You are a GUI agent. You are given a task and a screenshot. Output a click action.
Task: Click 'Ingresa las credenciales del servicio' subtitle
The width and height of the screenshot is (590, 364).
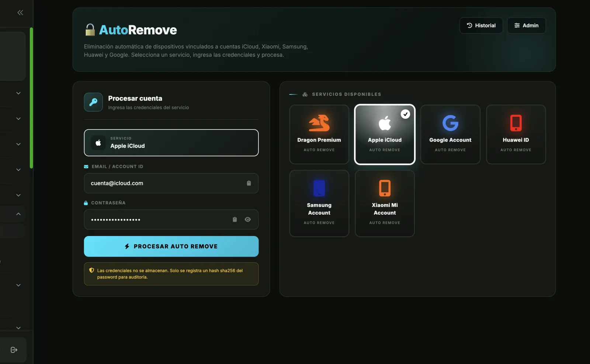click(x=149, y=108)
